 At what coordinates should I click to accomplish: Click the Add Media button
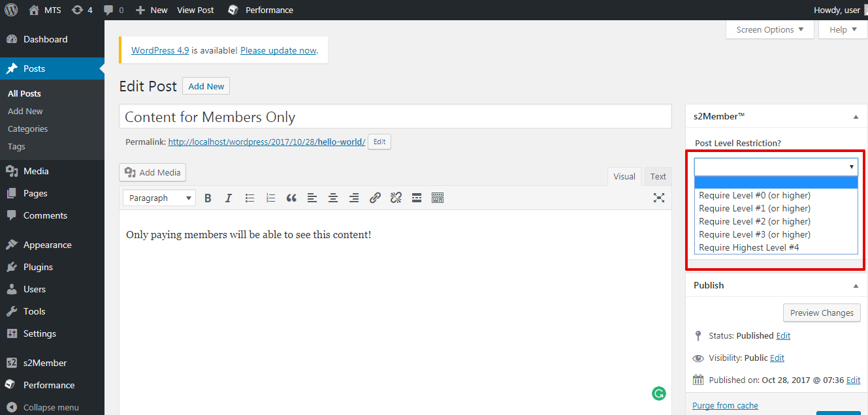tap(153, 173)
